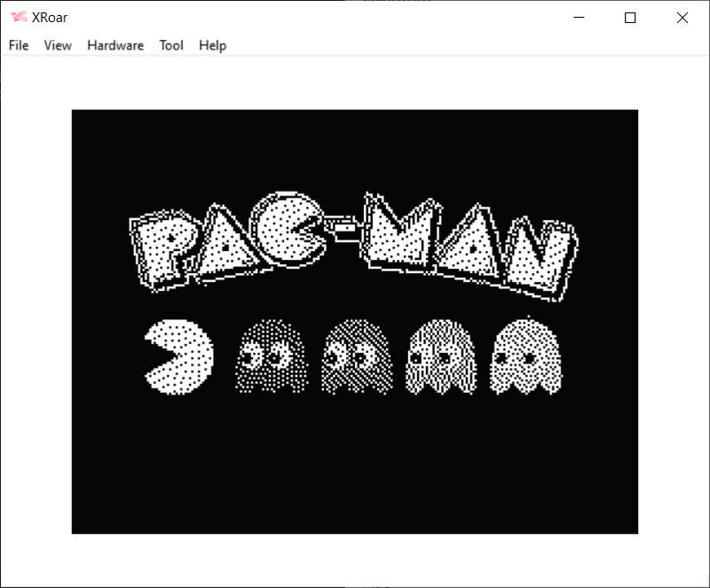Viewport: 710px width, 588px height.
Task: Close the XRoar window
Action: pos(682,18)
